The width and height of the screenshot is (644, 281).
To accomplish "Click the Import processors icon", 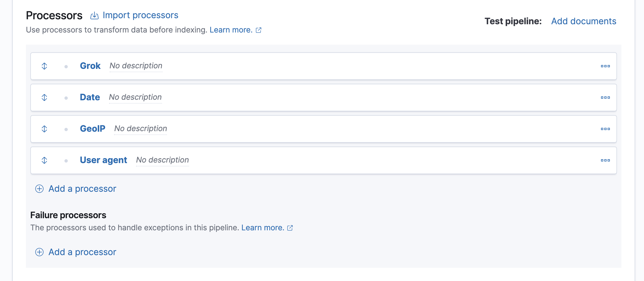I will click(x=94, y=16).
